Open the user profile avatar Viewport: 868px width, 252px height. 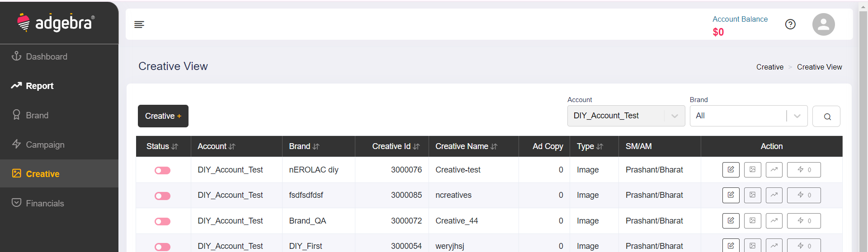tap(823, 24)
